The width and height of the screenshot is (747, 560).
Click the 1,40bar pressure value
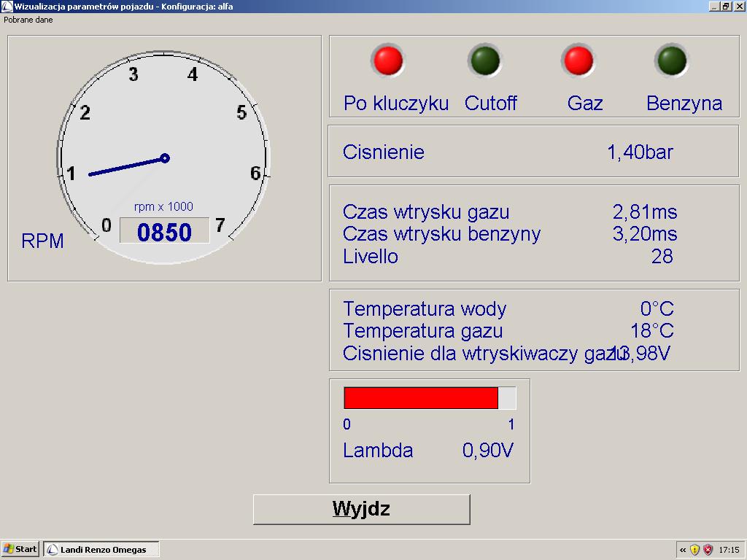click(x=640, y=152)
